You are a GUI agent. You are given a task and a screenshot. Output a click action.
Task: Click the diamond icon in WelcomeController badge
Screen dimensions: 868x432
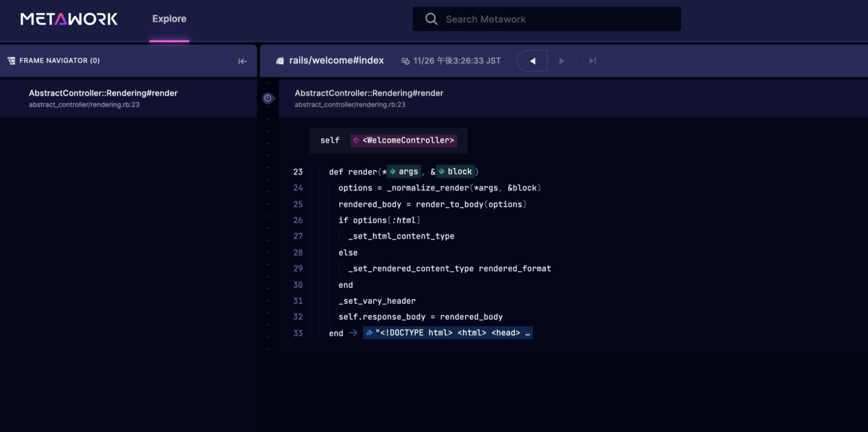click(x=357, y=140)
